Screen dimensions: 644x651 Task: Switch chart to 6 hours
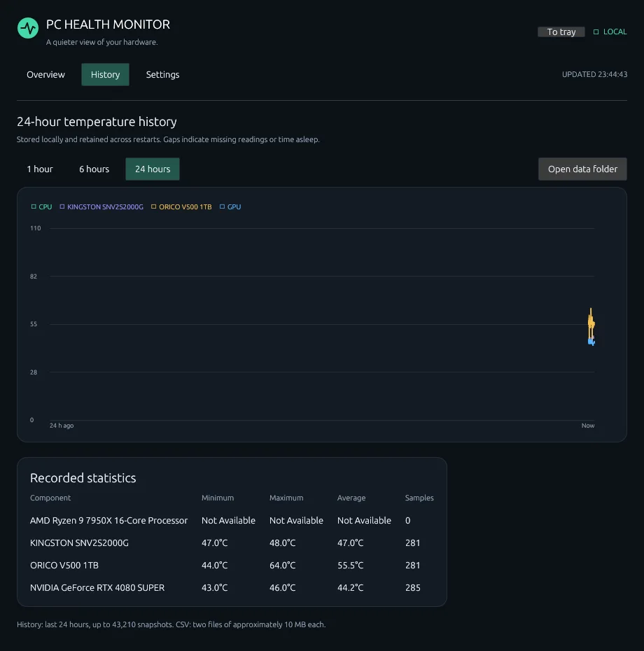pyautogui.click(x=94, y=169)
